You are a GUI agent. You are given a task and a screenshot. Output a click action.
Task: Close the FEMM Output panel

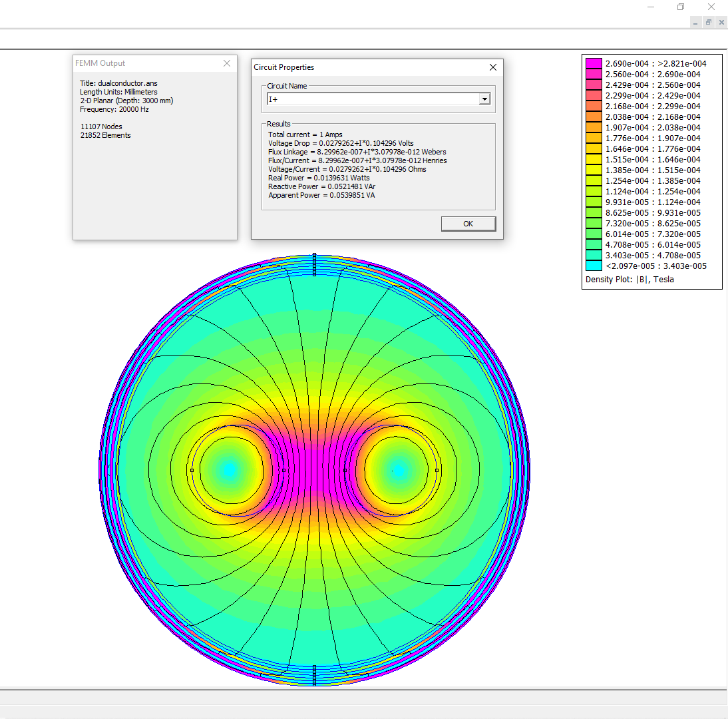point(227,63)
